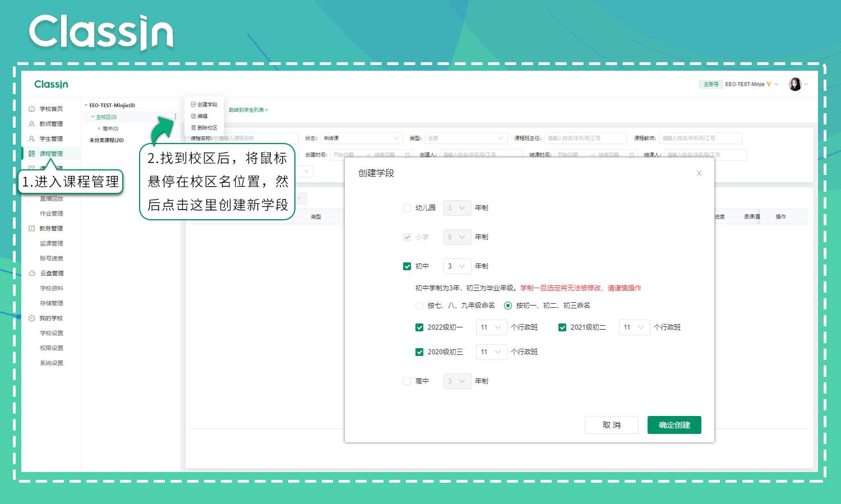841x504 pixels.
Task: Click the ClassIn logo in the header
Action: point(51,84)
